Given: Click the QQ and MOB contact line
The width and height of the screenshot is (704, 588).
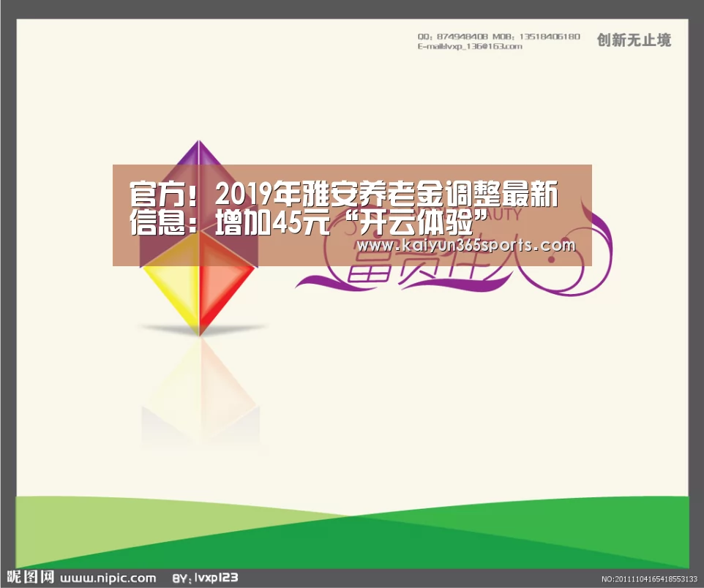Looking at the screenshot, I should (498, 37).
